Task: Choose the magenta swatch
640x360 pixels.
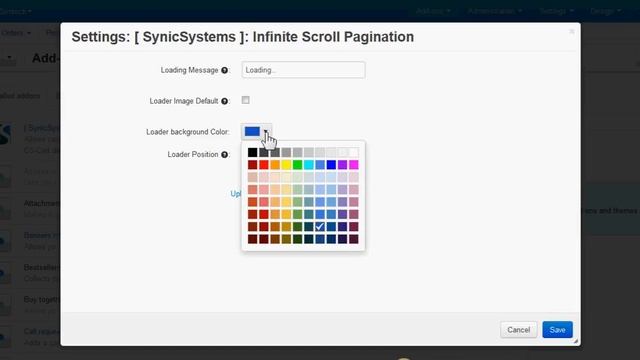Action: pyautogui.click(x=354, y=164)
